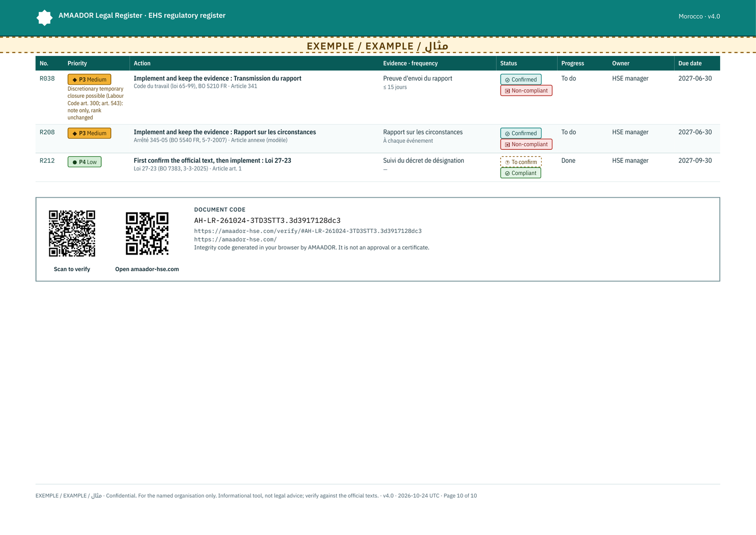Select record number R212
The image size is (756, 535).
pyautogui.click(x=47, y=160)
